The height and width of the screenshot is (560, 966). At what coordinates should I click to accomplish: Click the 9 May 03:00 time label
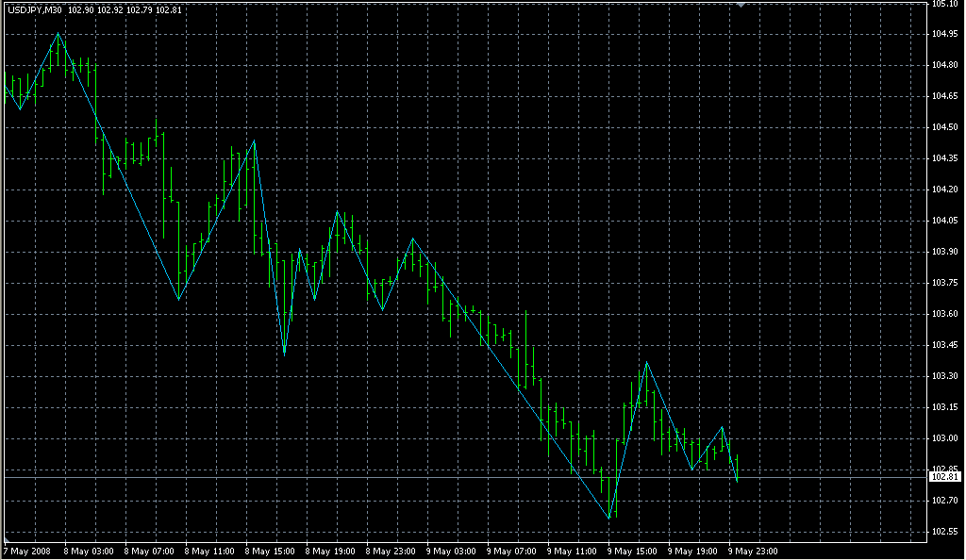coord(451,551)
